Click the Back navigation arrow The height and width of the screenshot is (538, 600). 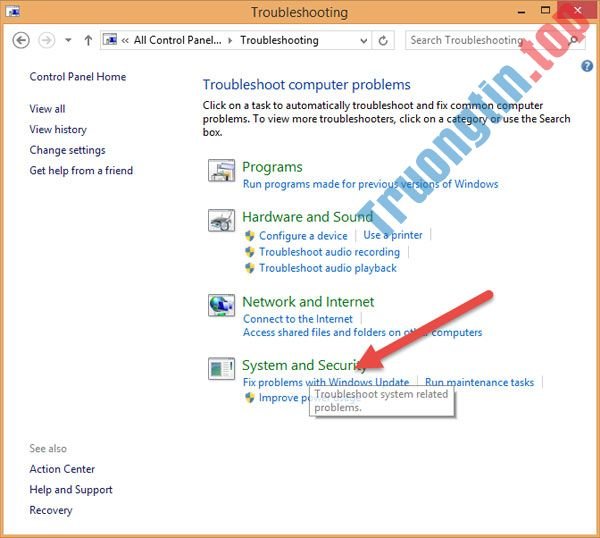pos(21,40)
